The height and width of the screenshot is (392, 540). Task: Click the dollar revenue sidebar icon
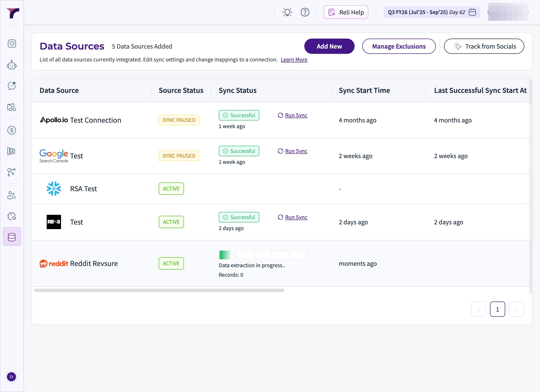[12, 130]
